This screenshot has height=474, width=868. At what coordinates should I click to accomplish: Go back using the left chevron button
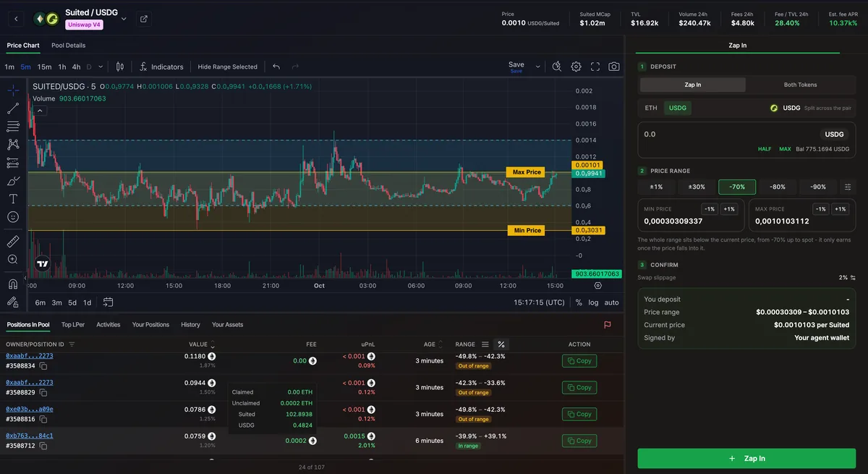tap(16, 19)
